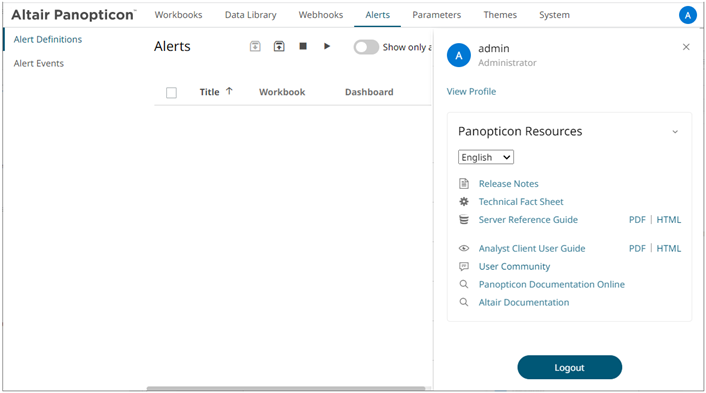706x393 pixels.
Task: Start alerts with the play icon
Action: click(327, 46)
